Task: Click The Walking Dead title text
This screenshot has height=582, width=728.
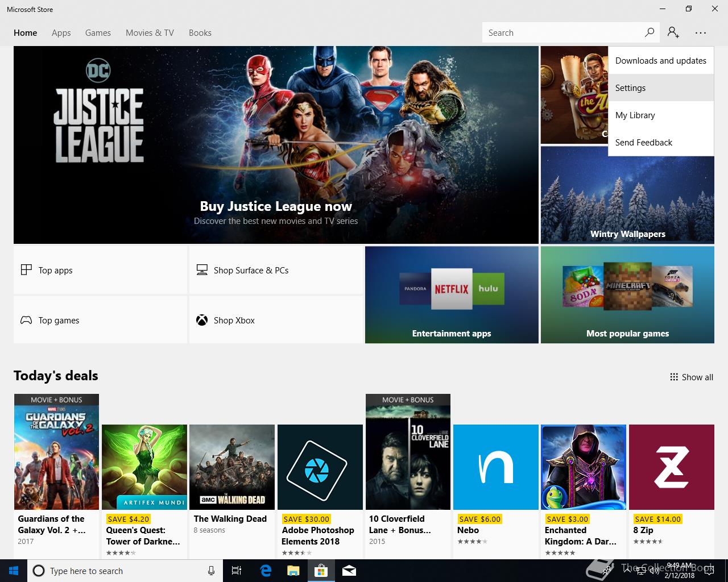Action: click(230, 519)
